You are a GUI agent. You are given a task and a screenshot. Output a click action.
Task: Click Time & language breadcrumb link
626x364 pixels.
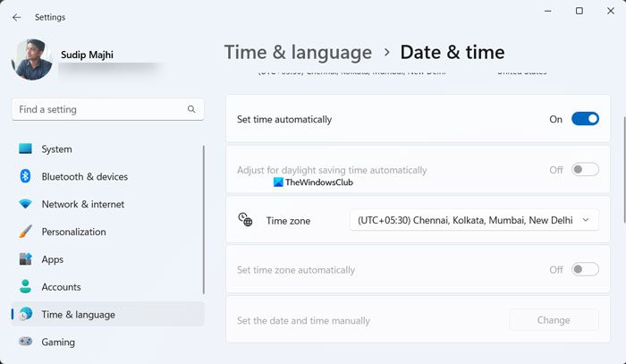298,52
